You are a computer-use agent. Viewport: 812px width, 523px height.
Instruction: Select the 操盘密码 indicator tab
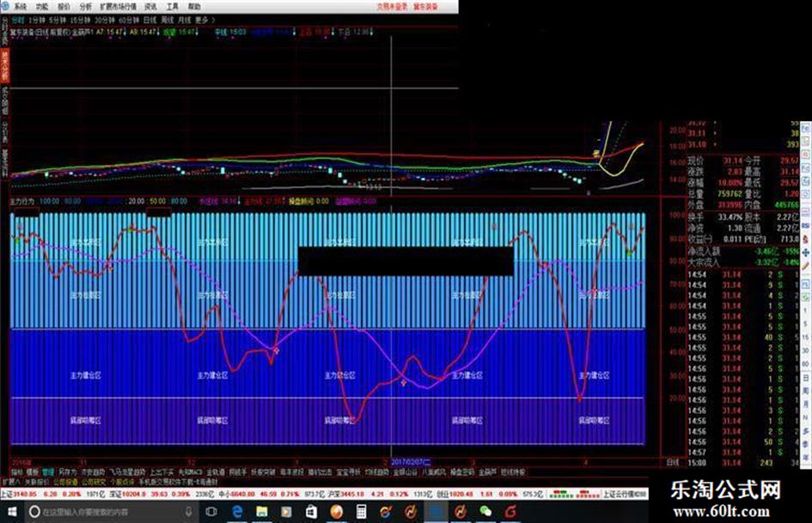coord(462,471)
